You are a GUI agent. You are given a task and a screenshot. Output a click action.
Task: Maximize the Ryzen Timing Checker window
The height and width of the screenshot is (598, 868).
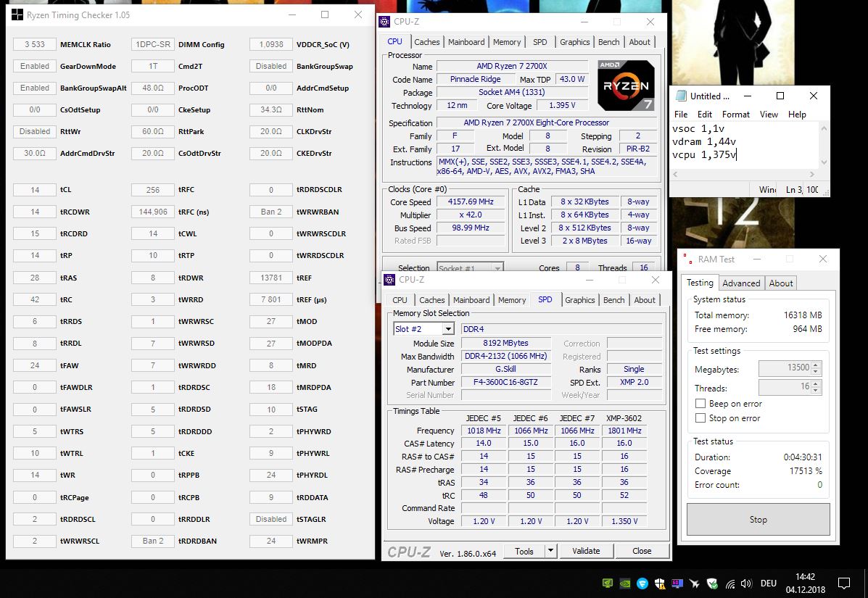pos(325,15)
